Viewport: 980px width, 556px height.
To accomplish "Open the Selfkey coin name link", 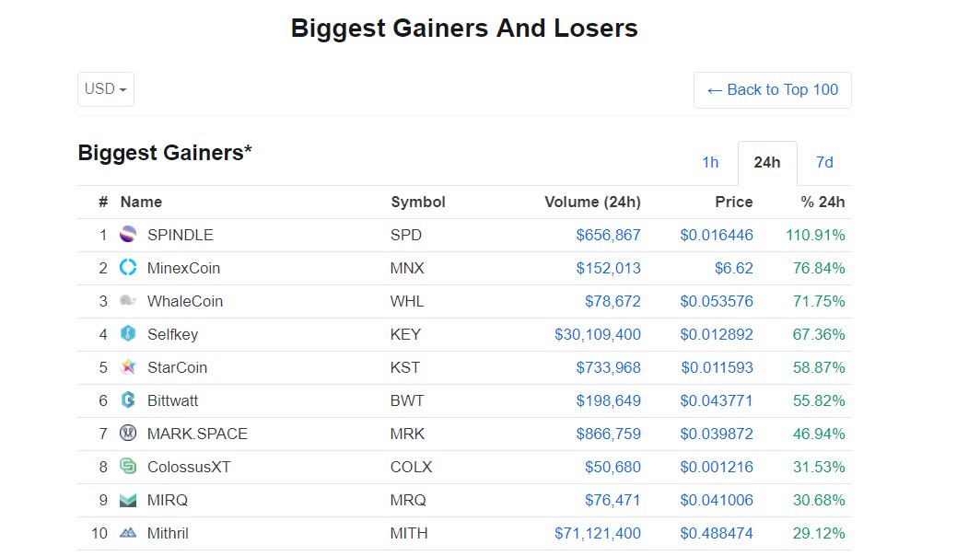I will pyautogui.click(x=172, y=334).
